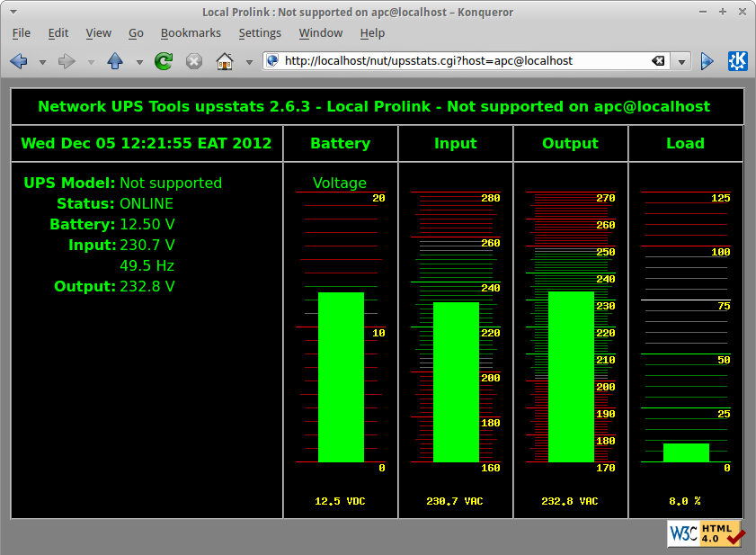Image resolution: width=756 pixels, height=555 pixels.
Task: Maximize the Konqueror window
Action: point(723,12)
